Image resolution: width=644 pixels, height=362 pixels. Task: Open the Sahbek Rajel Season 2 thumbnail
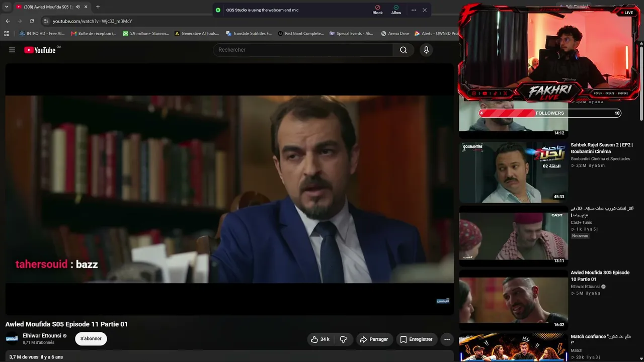click(x=513, y=172)
